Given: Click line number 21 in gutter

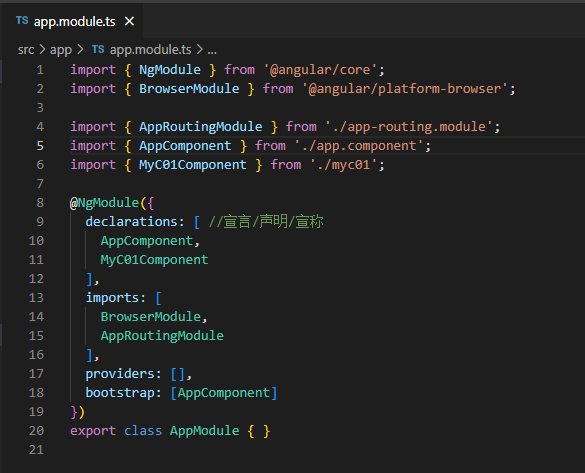Looking at the screenshot, I should tap(36, 450).
